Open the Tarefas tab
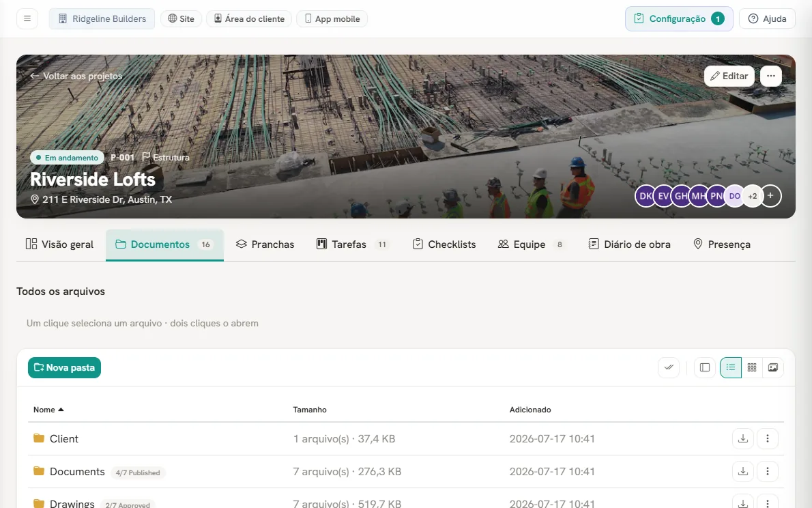Screen dimensions: 812x508 tap(352, 244)
